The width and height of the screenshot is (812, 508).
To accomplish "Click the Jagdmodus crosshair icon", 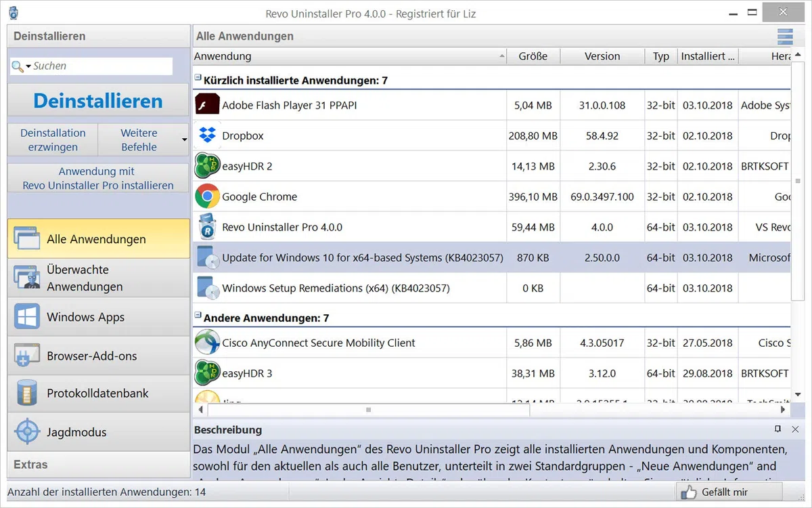I will [x=26, y=431].
